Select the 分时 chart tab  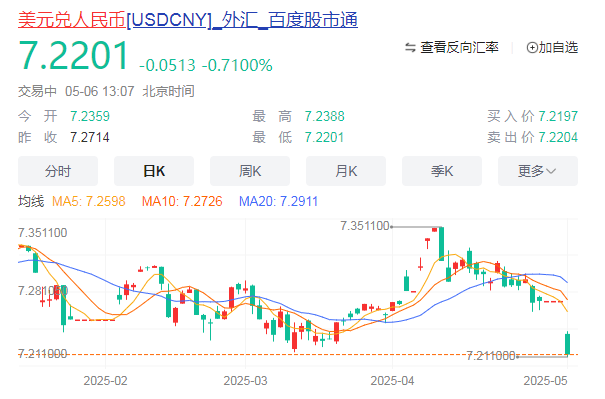pos(58,171)
